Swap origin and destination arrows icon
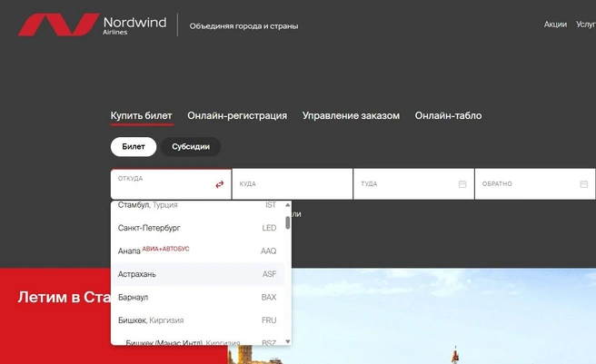Screen dimensions: 596x364 coord(220,184)
